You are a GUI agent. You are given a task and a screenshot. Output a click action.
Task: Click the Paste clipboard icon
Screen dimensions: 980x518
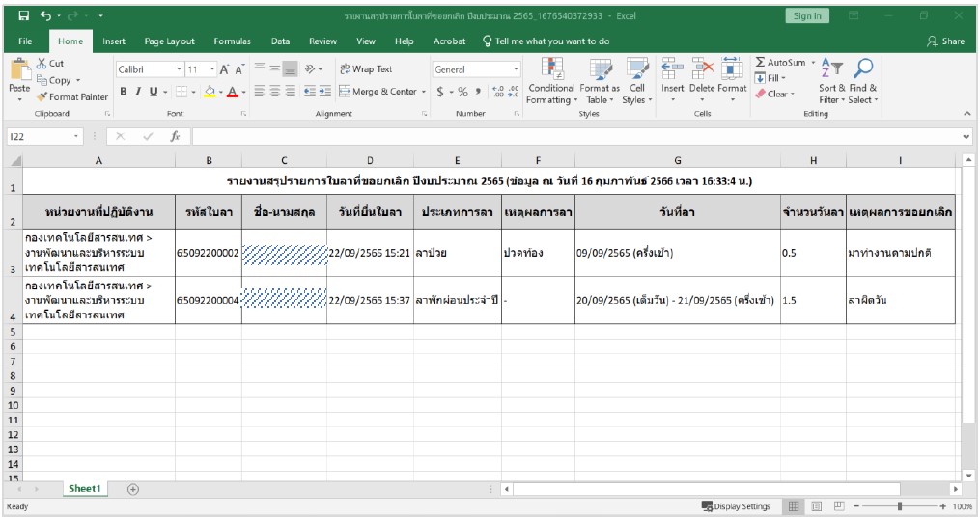click(19, 77)
